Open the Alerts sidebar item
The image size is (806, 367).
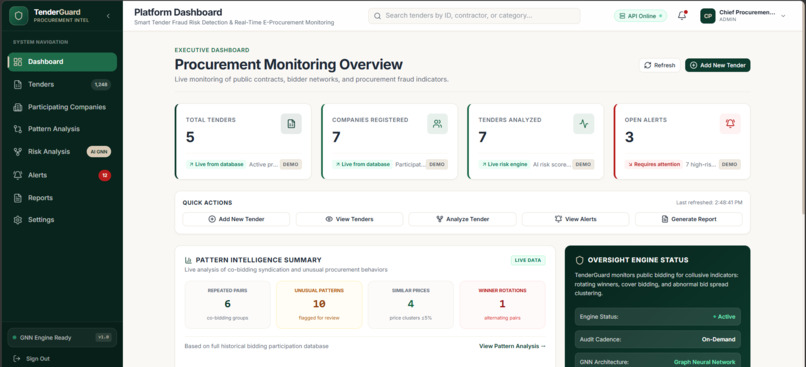(x=62, y=175)
